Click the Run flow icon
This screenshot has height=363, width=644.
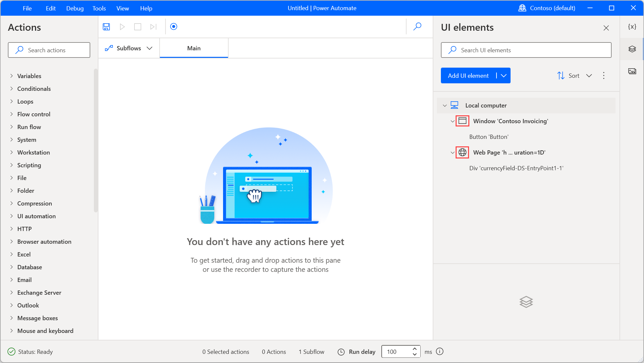pos(122,26)
